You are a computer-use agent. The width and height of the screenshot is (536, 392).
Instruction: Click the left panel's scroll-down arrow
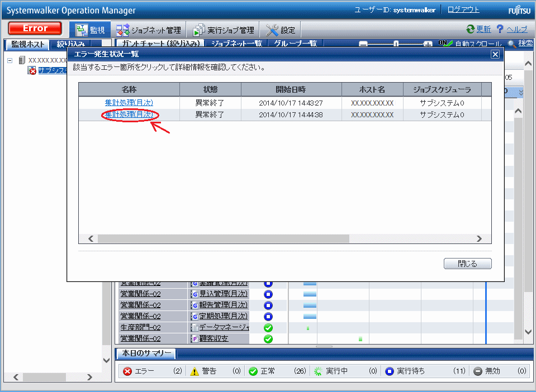[x=106, y=360]
